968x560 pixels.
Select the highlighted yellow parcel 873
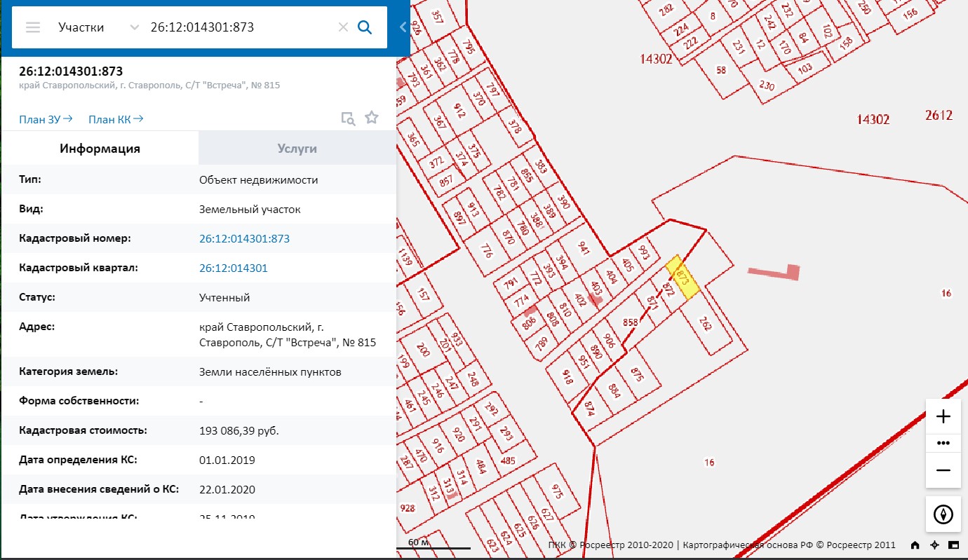click(683, 278)
